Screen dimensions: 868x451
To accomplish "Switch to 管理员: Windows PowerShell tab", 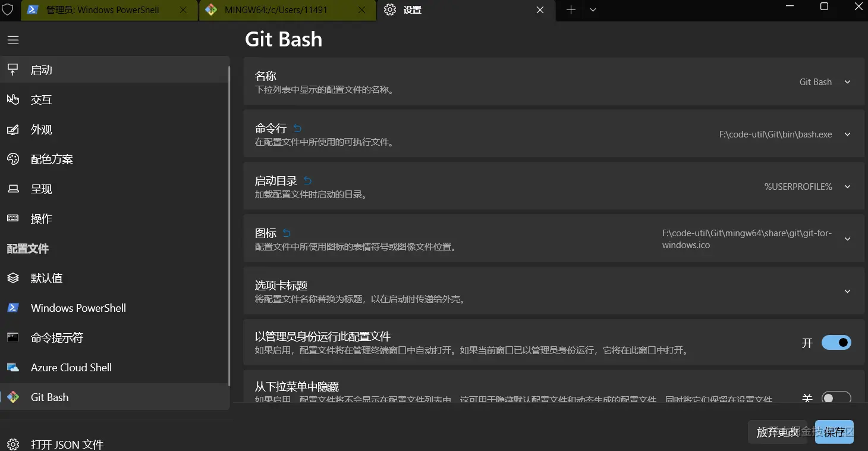I will [109, 10].
